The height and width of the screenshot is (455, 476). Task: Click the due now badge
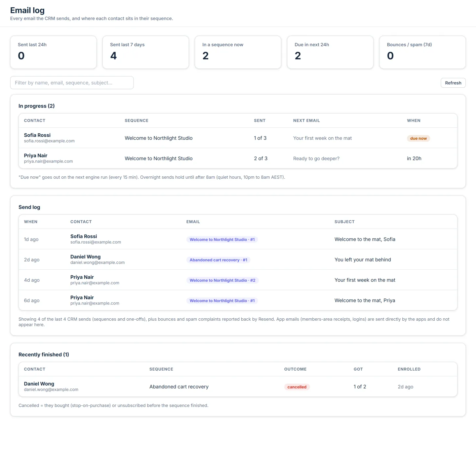tap(418, 138)
